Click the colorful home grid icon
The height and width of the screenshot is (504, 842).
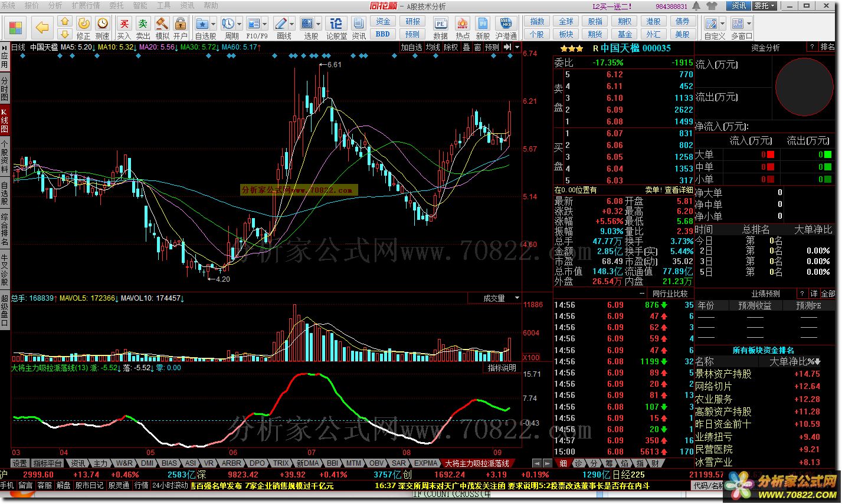click(15, 28)
